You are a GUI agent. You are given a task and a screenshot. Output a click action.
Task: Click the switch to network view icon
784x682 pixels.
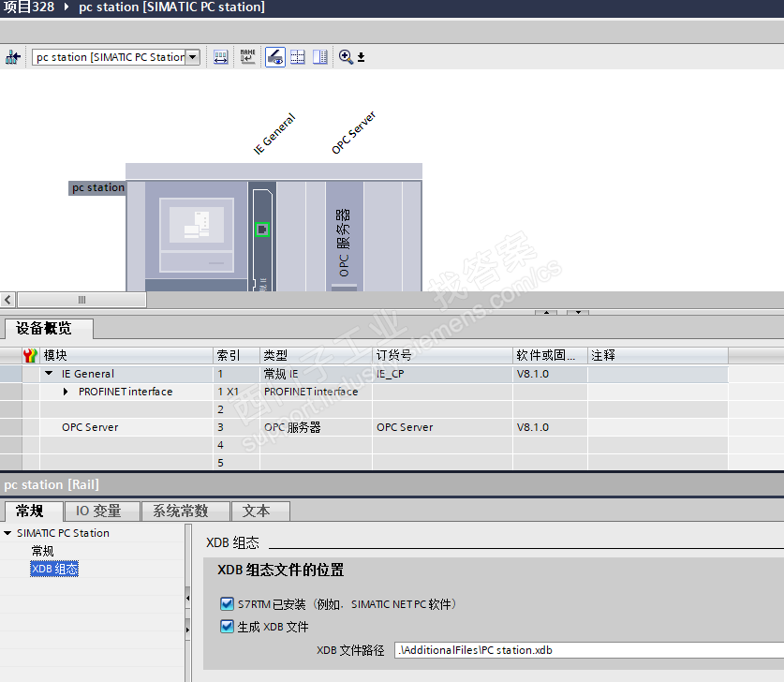[12, 57]
